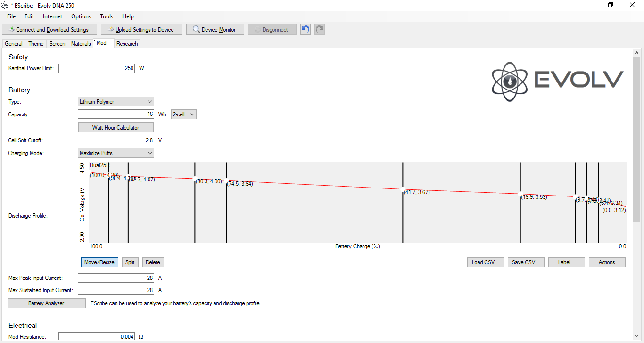Switch to the Research tab
Screen dimensions: 644x343
pyautogui.click(x=127, y=44)
